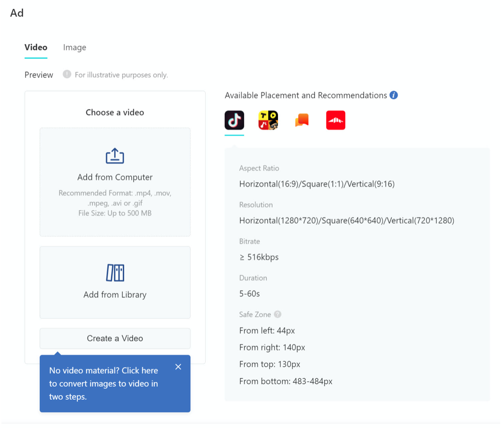Select the red placement icon with white waveform
504x434 pixels.
tap(335, 120)
